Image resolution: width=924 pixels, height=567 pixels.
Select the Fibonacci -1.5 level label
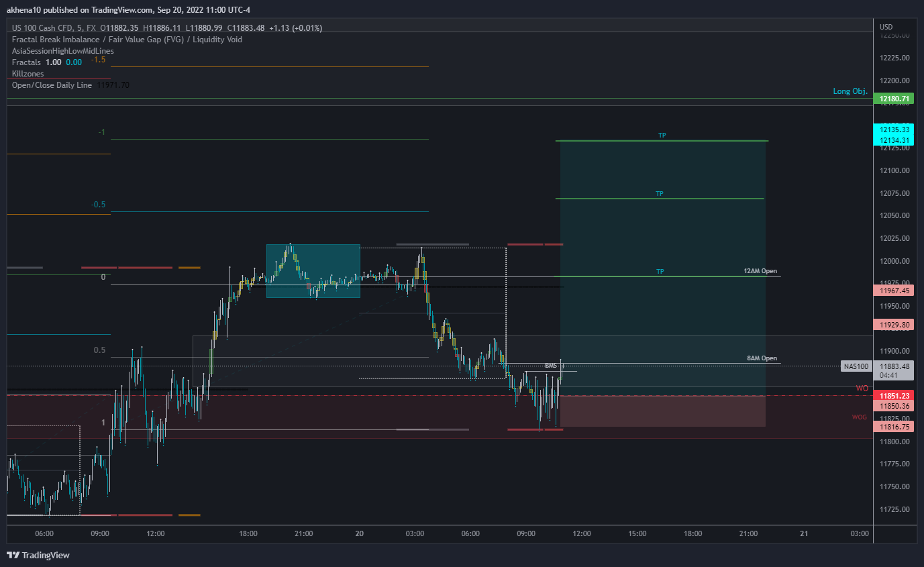click(99, 60)
